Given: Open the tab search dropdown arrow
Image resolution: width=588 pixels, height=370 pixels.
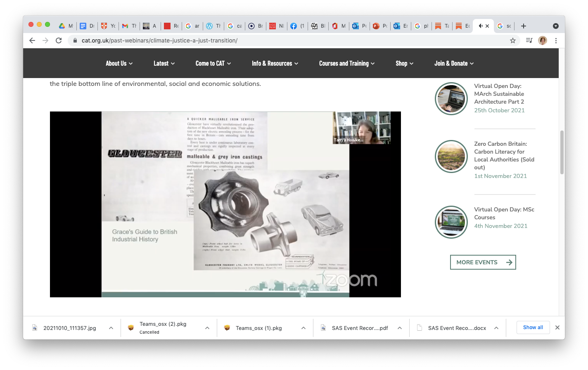Looking at the screenshot, I should point(556,26).
